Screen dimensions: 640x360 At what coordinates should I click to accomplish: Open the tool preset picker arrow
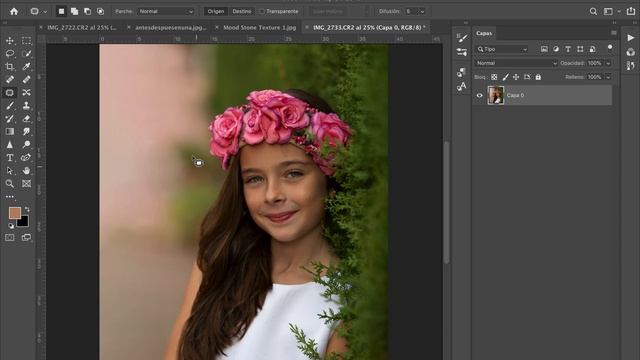click(45, 12)
